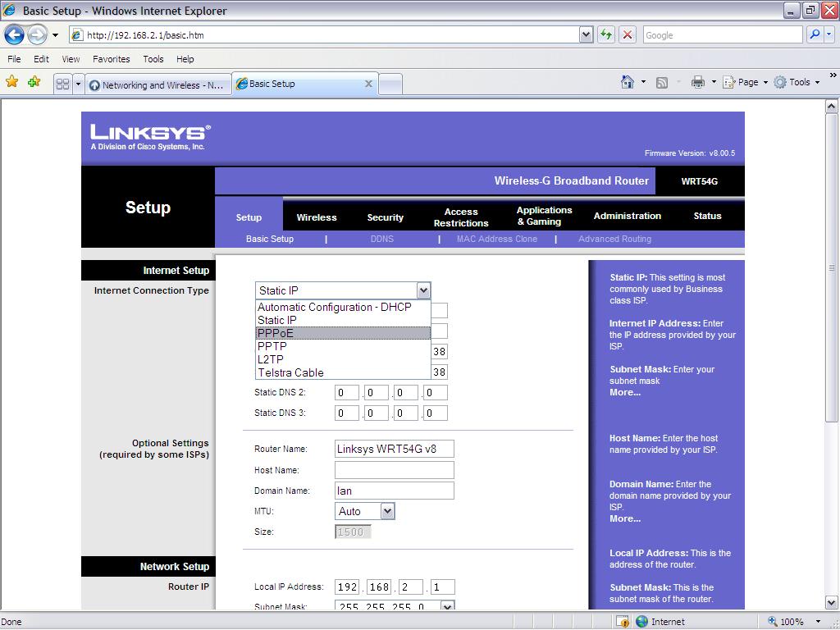Select the Basic Setup sub-tab
Viewport: 840px width, 630px height.
tap(269, 239)
